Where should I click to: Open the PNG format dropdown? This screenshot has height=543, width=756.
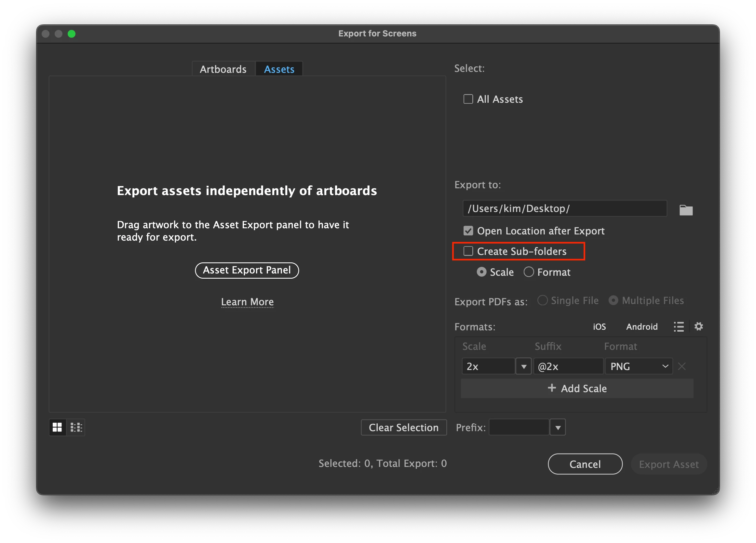(x=638, y=366)
